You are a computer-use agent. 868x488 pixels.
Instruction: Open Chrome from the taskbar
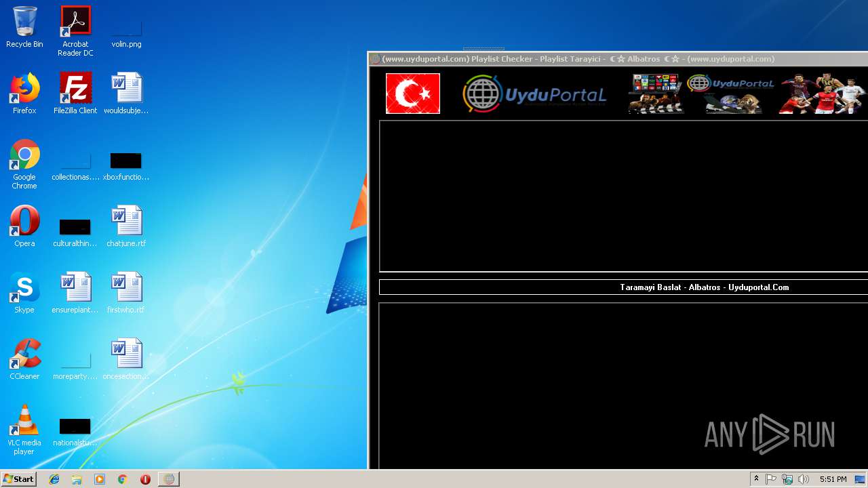point(122,479)
